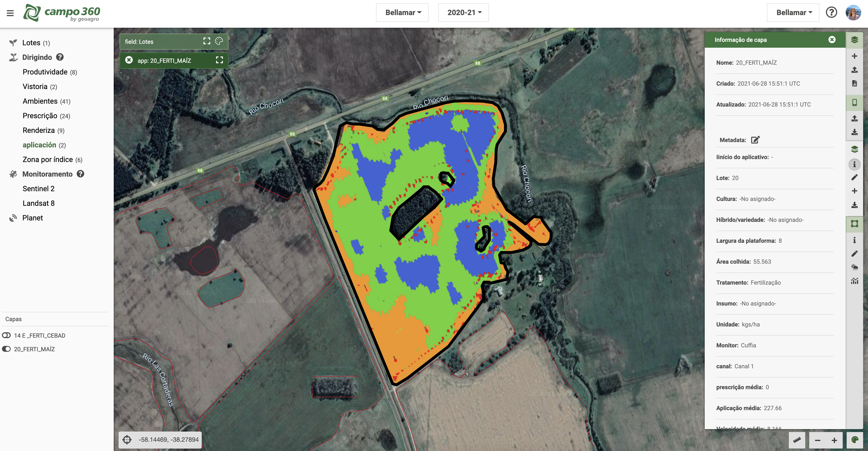Activate the ruler measure tool

797,440
